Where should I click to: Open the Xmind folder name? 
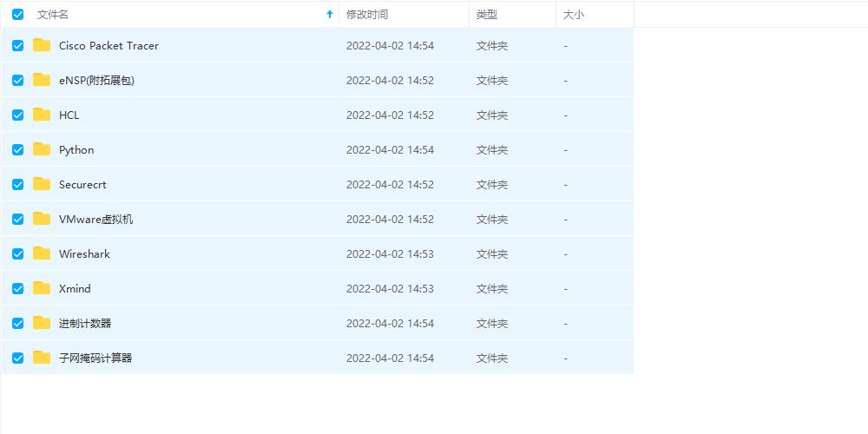(75, 289)
